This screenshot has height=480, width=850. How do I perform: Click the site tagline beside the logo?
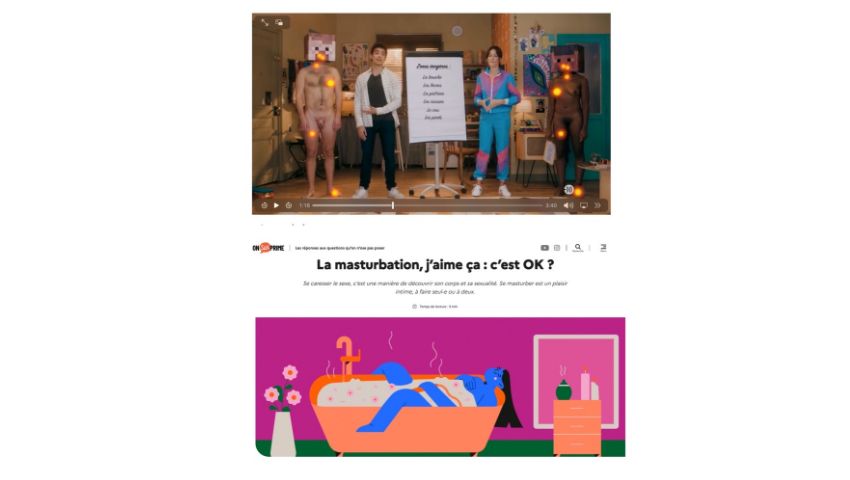(340, 248)
